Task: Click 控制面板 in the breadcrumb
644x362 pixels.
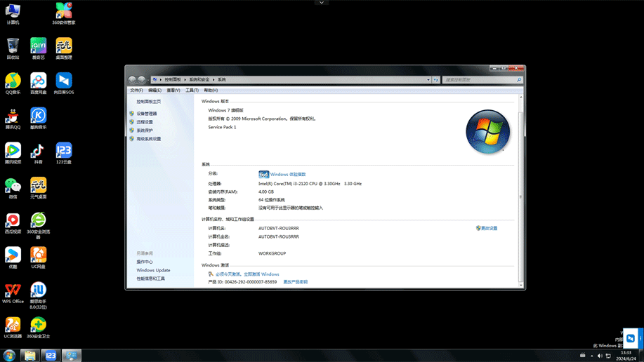Action: click(173, 79)
